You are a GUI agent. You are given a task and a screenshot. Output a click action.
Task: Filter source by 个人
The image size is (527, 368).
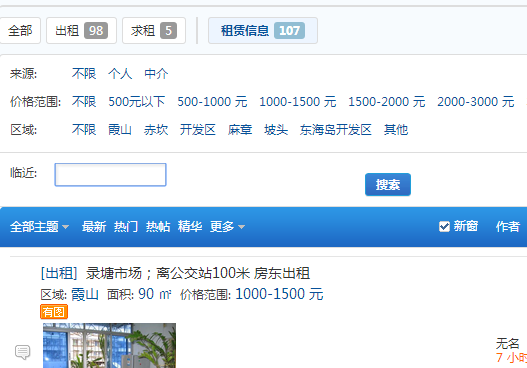(120, 74)
